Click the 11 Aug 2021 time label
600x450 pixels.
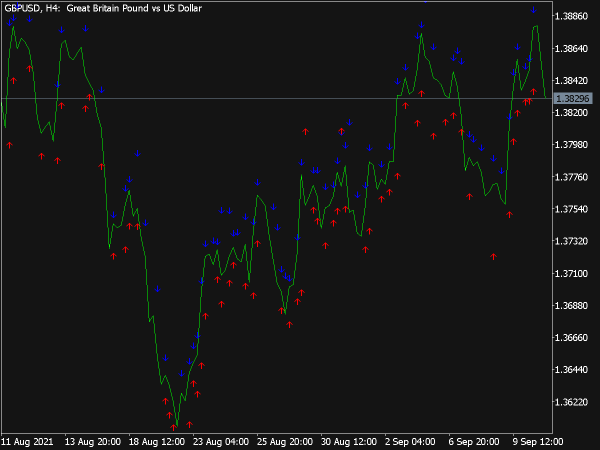pyautogui.click(x=27, y=442)
